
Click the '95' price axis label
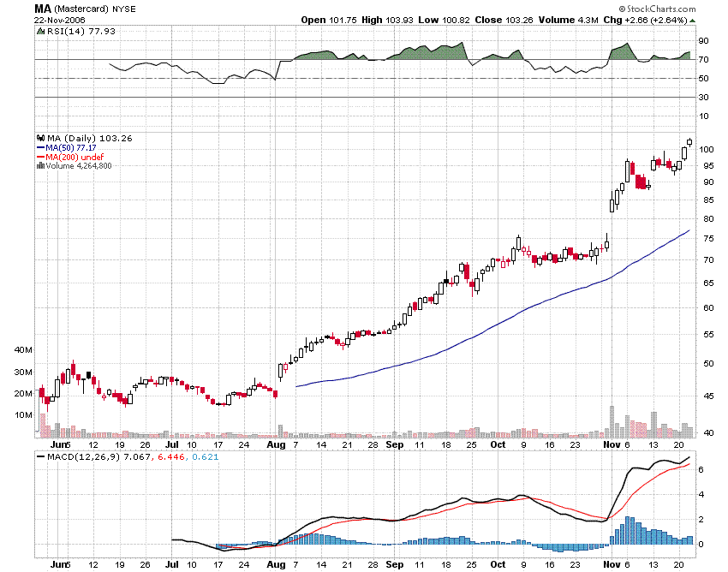click(707, 166)
